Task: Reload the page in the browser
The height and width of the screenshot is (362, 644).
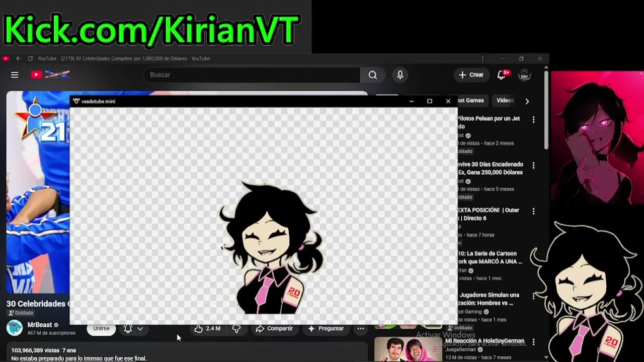Action: (x=30, y=58)
